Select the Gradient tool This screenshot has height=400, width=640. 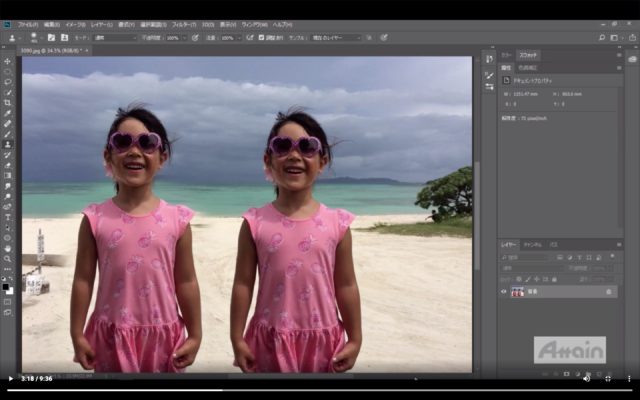tap(7, 176)
